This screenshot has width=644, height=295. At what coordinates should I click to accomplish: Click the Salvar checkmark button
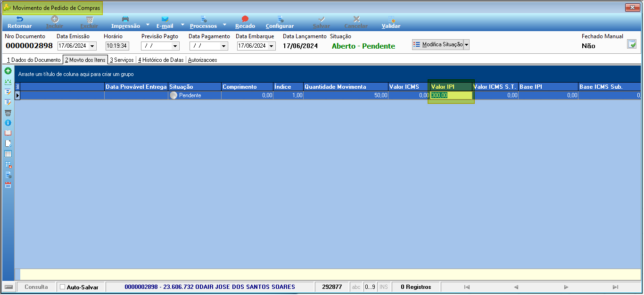click(x=322, y=22)
